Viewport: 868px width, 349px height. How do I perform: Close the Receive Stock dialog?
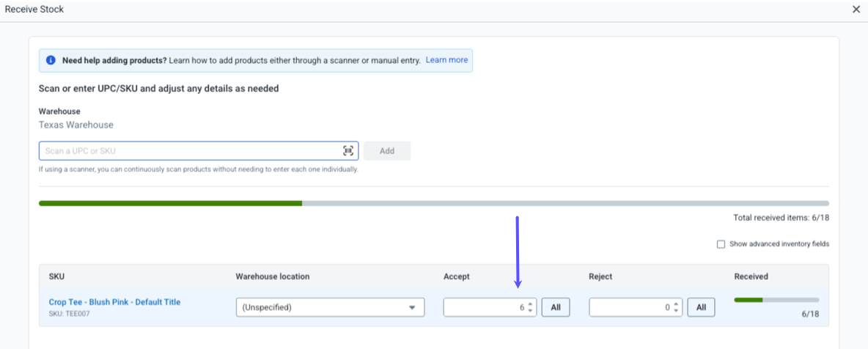pos(857,10)
